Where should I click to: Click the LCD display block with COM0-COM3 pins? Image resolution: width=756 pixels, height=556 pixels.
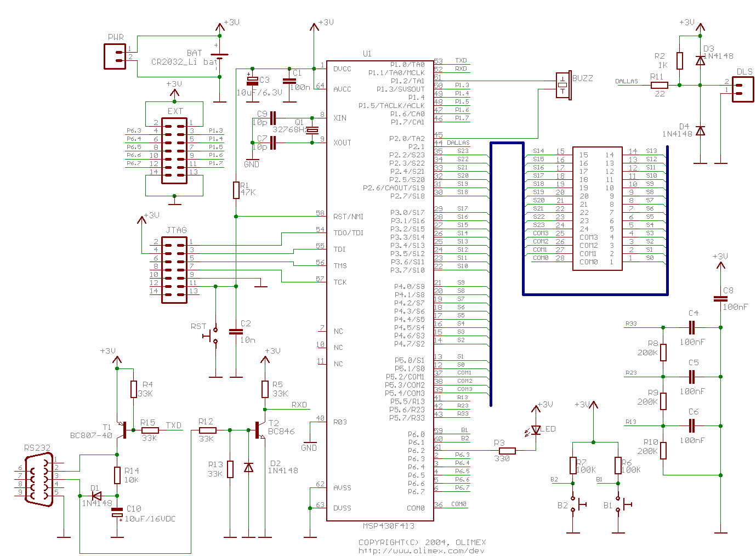(x=597, y=208)
